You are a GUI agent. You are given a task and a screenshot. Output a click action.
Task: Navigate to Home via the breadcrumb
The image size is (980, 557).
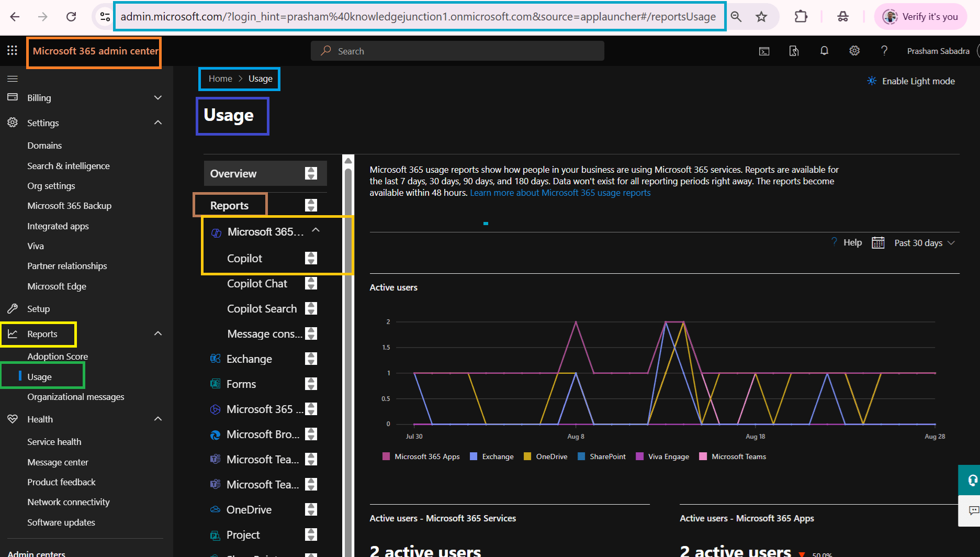click(x=220, y=79)
